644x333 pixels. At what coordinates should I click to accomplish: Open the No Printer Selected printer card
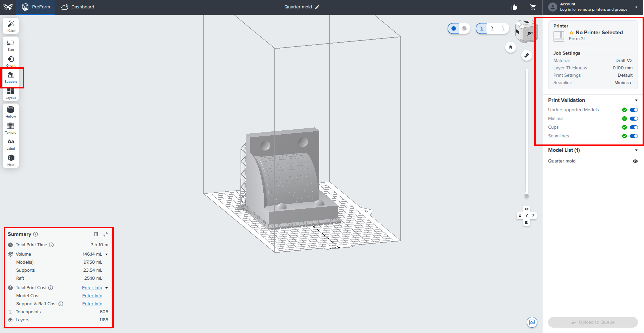click(593, 35)
